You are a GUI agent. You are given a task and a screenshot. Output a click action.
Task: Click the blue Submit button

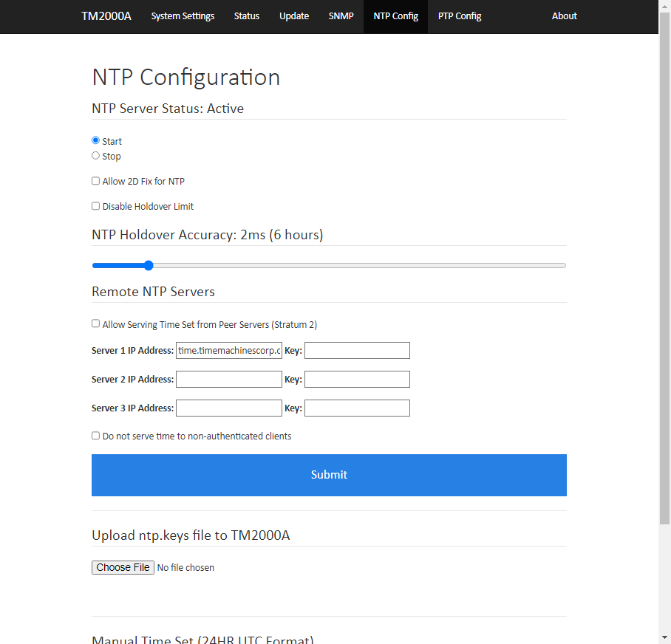click(x=329, y=475)
